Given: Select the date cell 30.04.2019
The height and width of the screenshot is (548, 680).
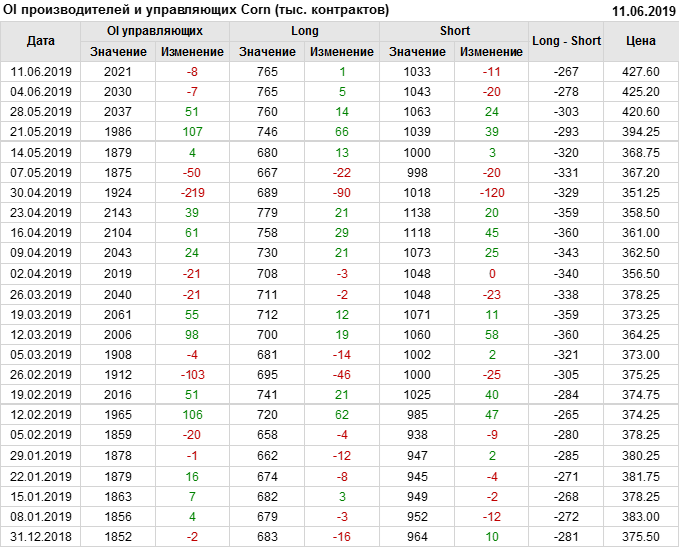Looking at the screenshot, I should pos(41,193).
